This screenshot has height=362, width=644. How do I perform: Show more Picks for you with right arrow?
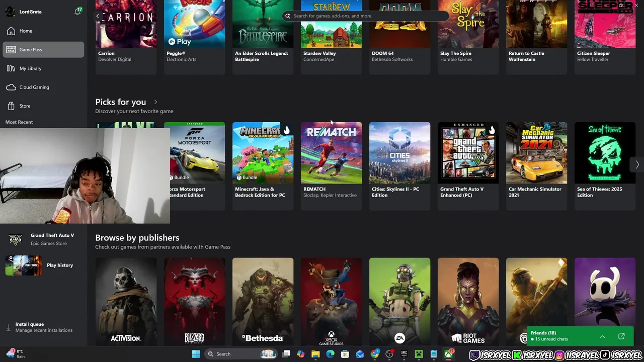tap(637, 164)
